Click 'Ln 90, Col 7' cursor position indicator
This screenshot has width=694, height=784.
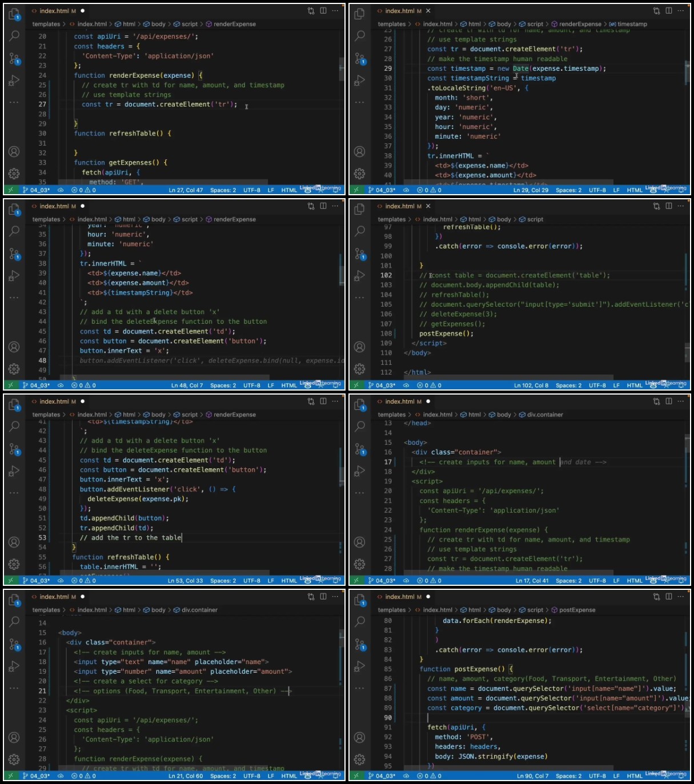[x=533, y=776]
